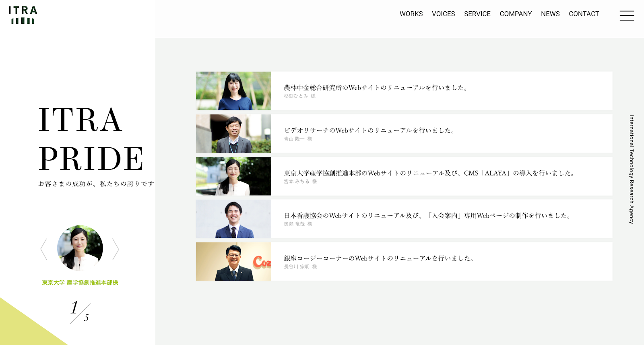Click the 1/5 slide counter

[80, 312]
